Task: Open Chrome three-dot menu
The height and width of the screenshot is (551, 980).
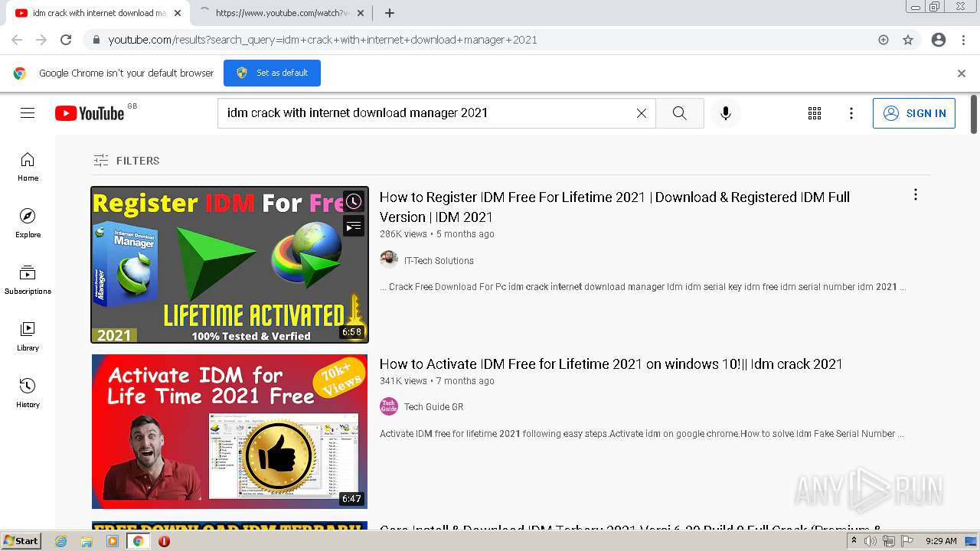Action: 963,40
